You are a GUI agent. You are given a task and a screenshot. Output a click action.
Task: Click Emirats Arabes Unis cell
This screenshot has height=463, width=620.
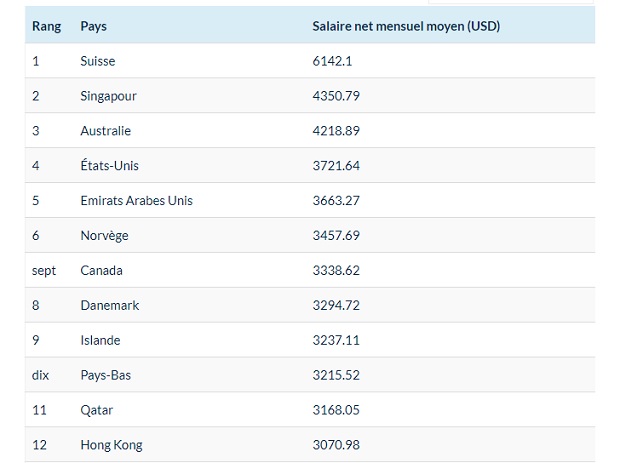tap(136, 200)
